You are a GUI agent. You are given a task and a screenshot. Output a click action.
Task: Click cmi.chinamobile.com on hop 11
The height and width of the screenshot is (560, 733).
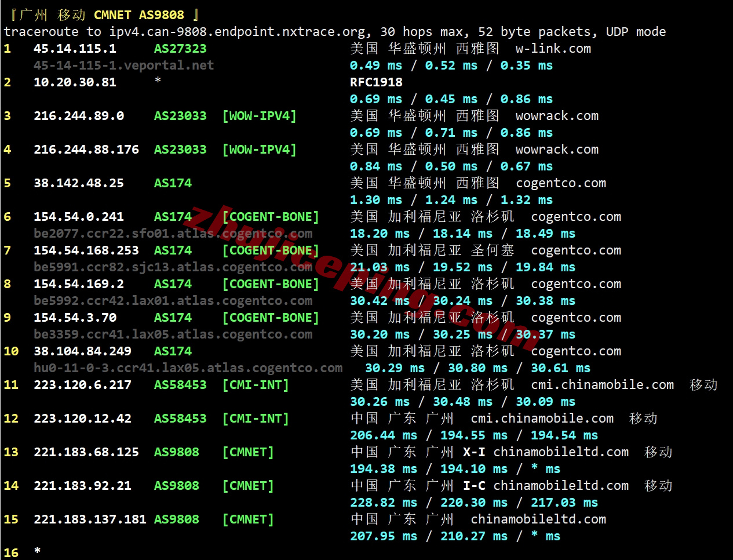pos(602,384)
